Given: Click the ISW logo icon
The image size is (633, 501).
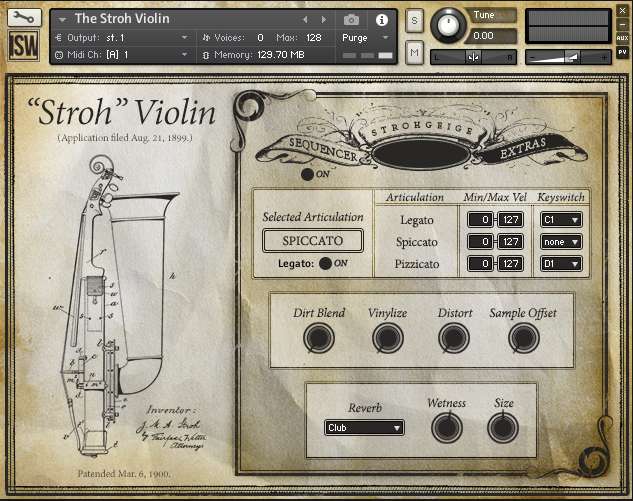Looking at the screenshot, I should click(x=24, y=46).
